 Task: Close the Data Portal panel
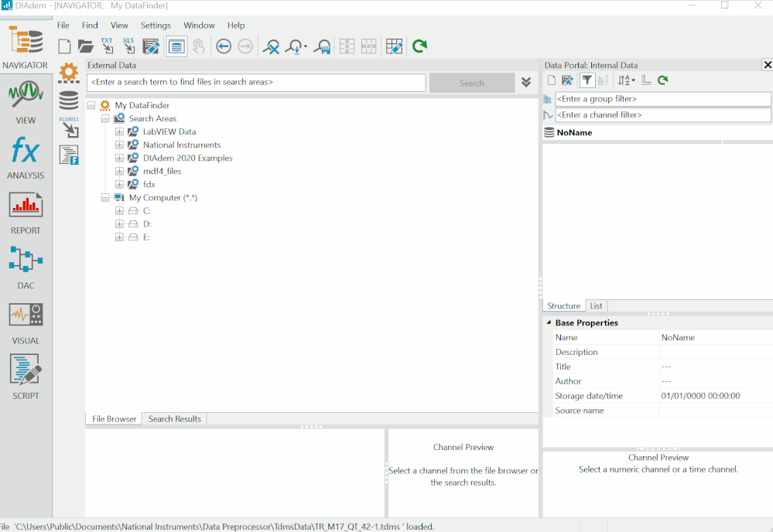click(x=767, y=64)
